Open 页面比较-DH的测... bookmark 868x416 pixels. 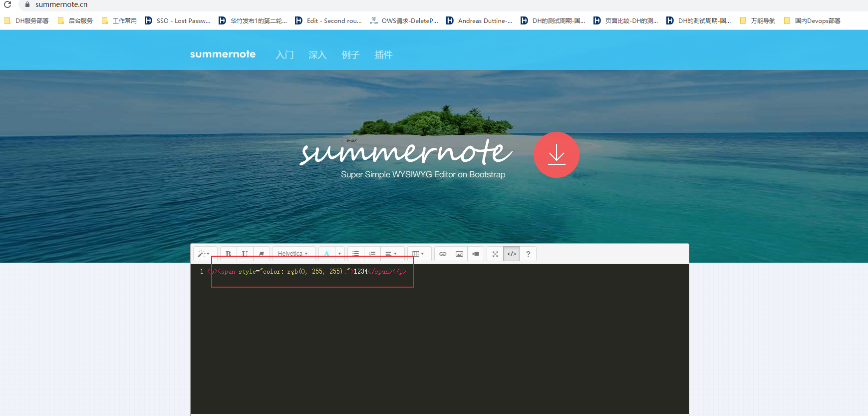626,20
